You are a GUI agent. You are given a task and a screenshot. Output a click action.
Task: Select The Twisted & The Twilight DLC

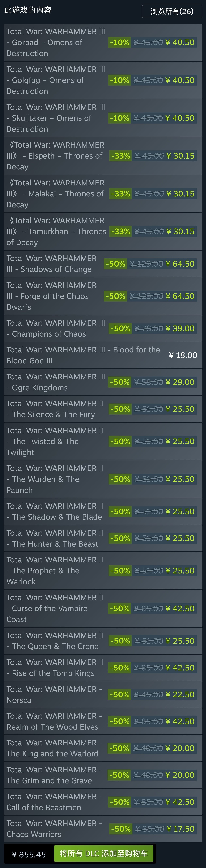(56, 441)
